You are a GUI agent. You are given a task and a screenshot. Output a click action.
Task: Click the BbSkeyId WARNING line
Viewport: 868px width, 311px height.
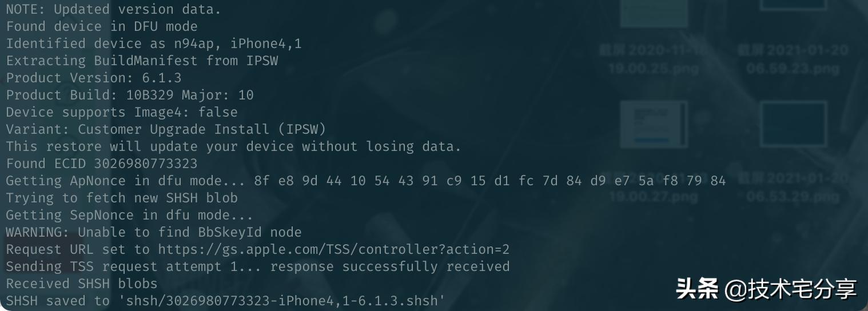pos(153,233)
